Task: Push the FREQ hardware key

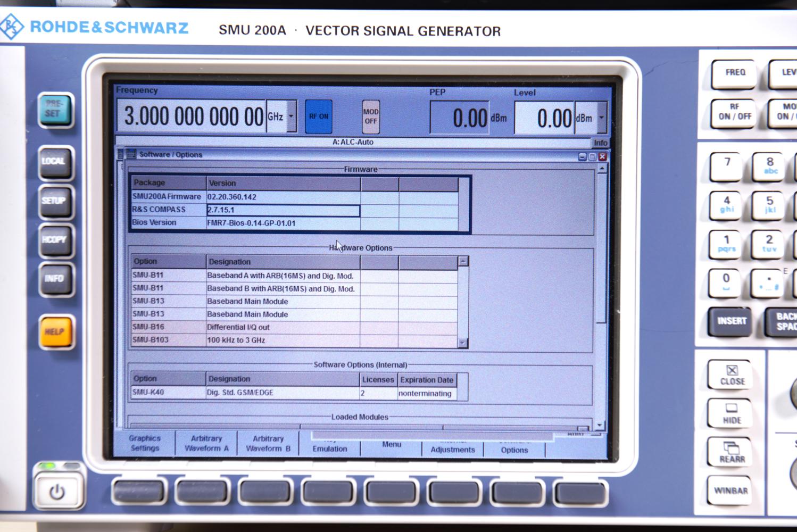Action: point(735,73)
